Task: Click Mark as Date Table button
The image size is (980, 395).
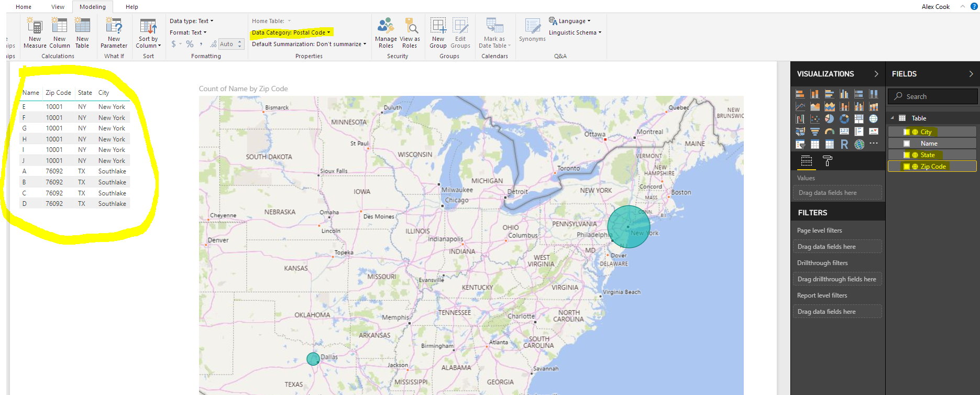Action: coord(494,34)
